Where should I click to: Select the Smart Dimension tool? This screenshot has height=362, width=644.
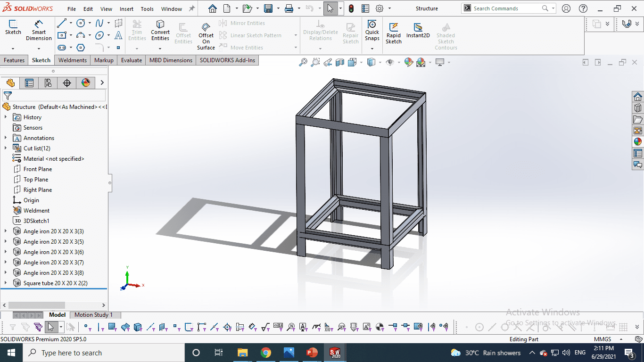coord(39,31)
